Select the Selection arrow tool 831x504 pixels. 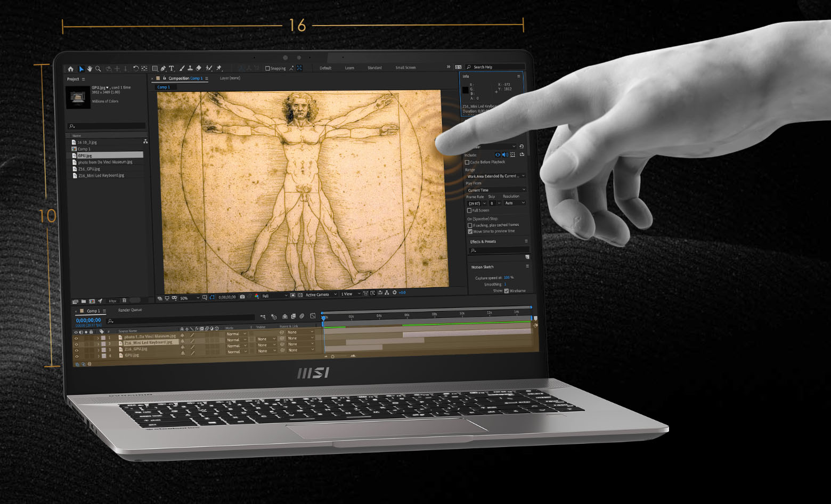pyautogui.click(x=82, y=68)
